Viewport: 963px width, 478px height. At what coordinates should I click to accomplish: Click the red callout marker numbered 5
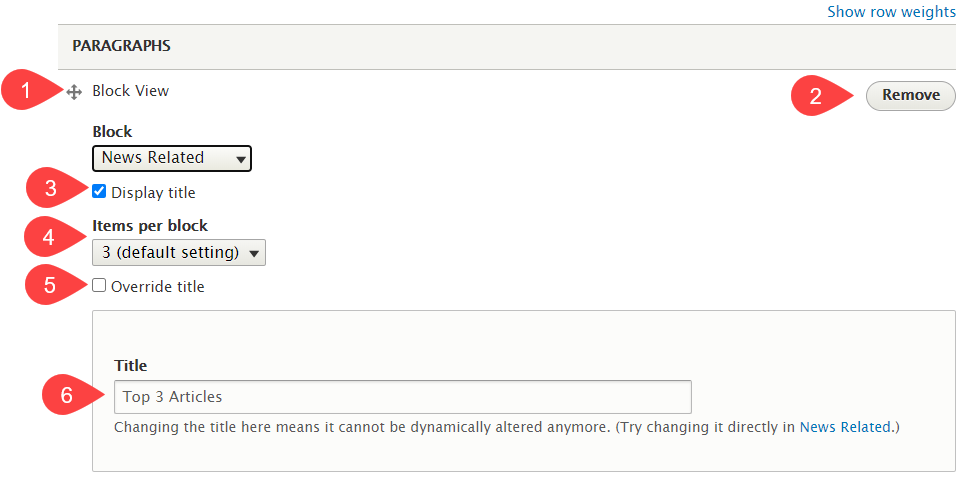[x=49, y=287]
